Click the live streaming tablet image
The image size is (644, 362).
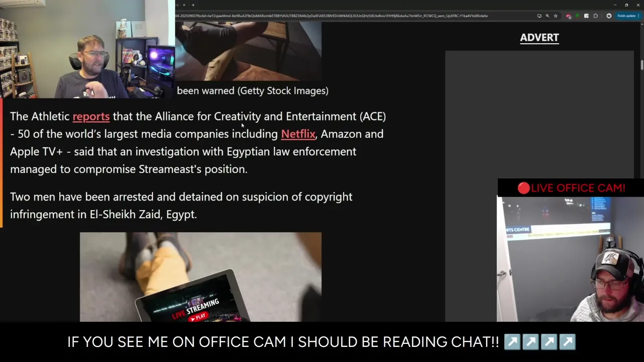coord(200,277)
